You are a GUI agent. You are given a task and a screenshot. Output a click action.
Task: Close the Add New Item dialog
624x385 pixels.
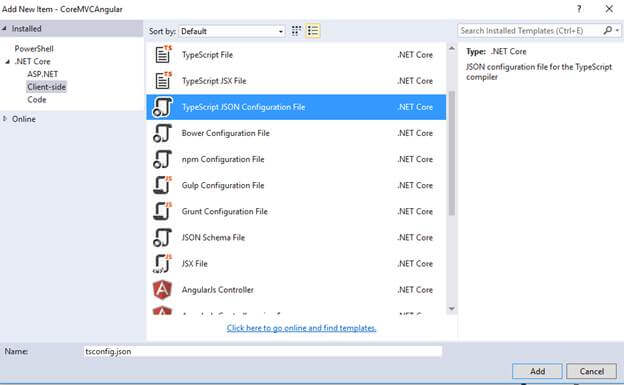coord(609,9)
